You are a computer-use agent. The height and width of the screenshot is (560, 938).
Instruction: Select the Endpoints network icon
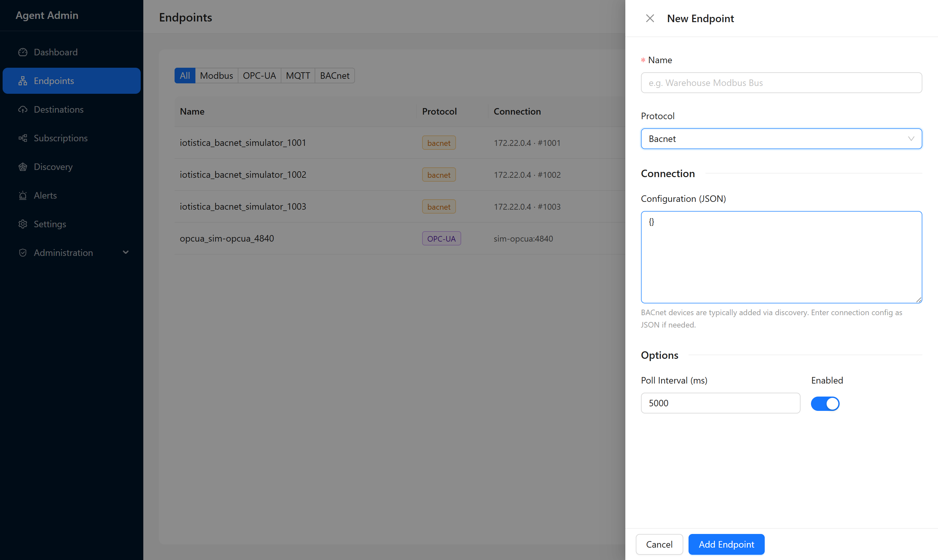click(23, 81)
